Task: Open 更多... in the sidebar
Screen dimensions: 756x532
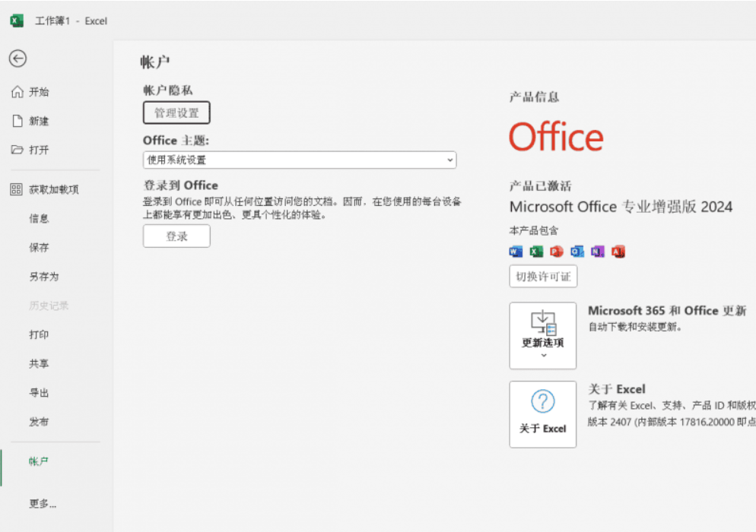Action: point(43,504)
